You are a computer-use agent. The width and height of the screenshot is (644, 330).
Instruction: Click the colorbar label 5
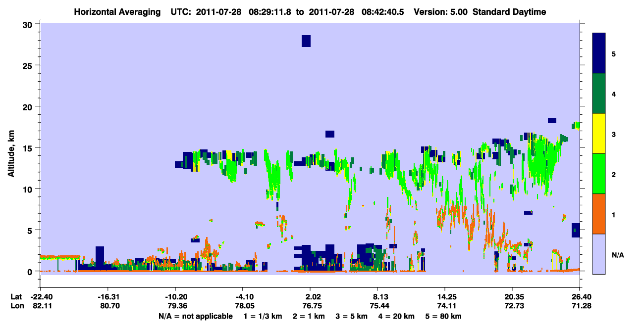(x=614, y=53)
